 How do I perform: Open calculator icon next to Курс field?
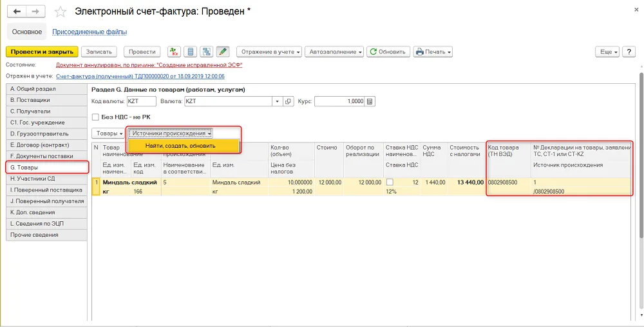(370, 101)
